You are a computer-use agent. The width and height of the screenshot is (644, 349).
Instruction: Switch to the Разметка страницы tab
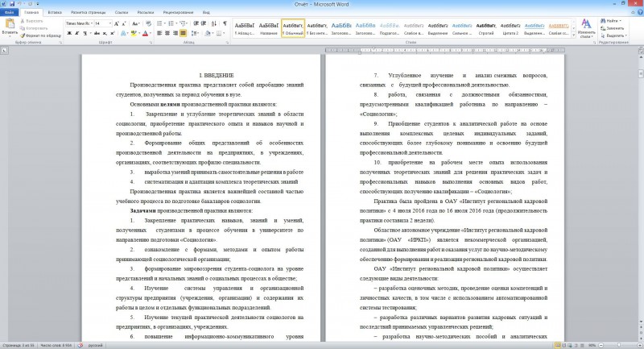(x=88, y=13)
